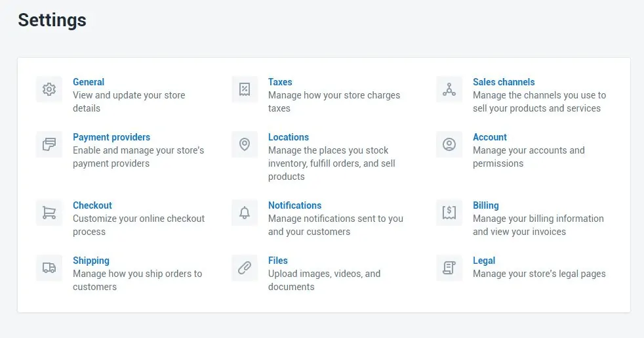Viewport: 644px width, 338px height.
Task: Open the Sales channels link text
Action: click(504, 82)
